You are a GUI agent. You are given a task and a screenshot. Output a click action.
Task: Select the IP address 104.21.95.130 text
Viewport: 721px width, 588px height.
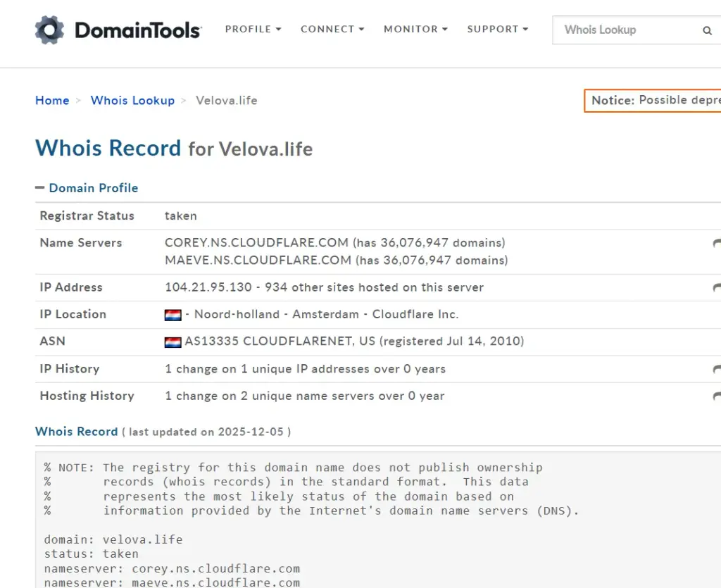point(208,287)
